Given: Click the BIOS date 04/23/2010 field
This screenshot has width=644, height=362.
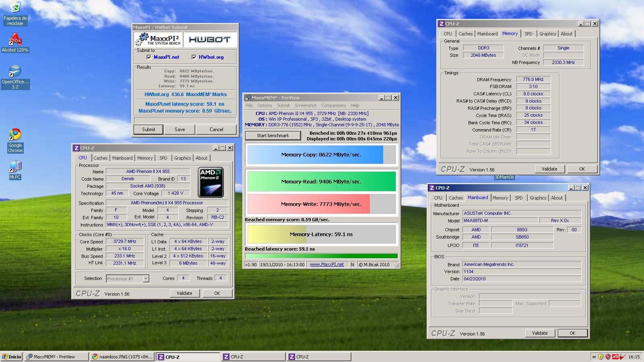Looking at the screenshot, I should 522,279.
